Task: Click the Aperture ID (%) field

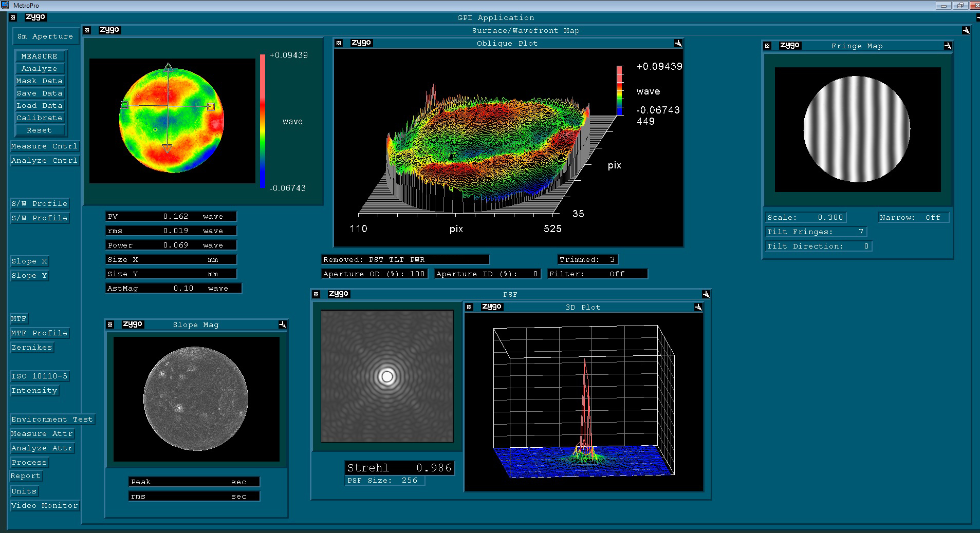Action: [487, 274]
